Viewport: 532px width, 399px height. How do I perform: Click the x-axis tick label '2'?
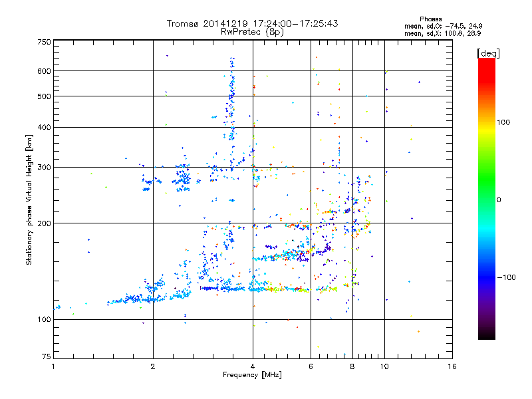click(x=153, y=366)
